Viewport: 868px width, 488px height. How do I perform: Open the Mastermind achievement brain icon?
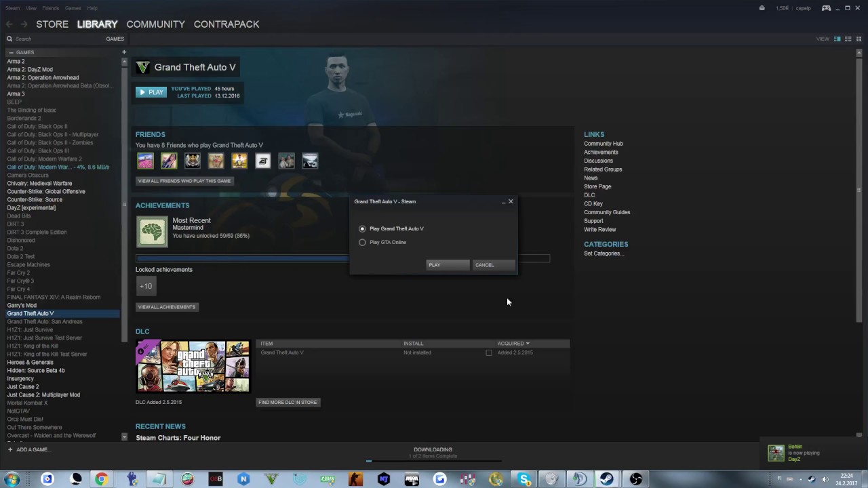point(152,232)
